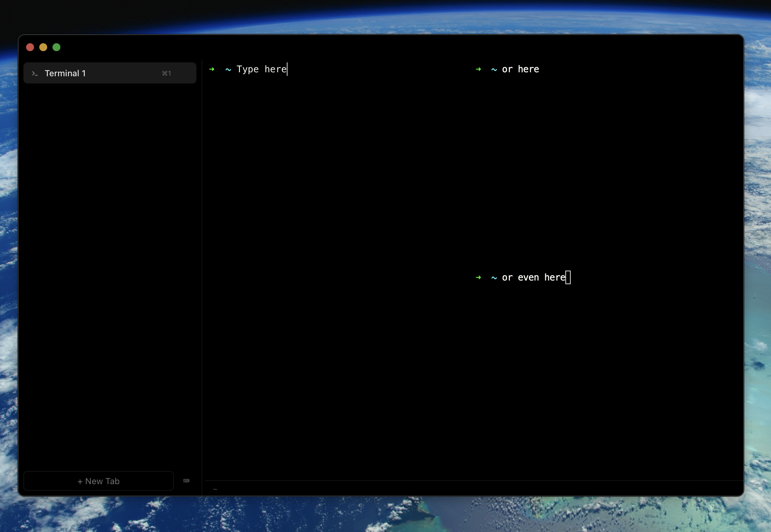Focus the pane reading "Type here"
The image size is (771, 532).
pyautogui.click(x=262, y=69)
